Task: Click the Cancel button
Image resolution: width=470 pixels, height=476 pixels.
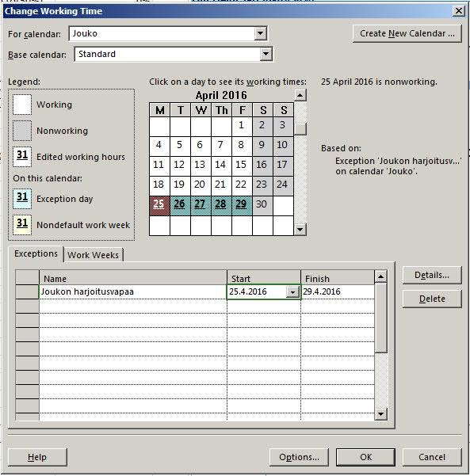Action: [432, 457]
